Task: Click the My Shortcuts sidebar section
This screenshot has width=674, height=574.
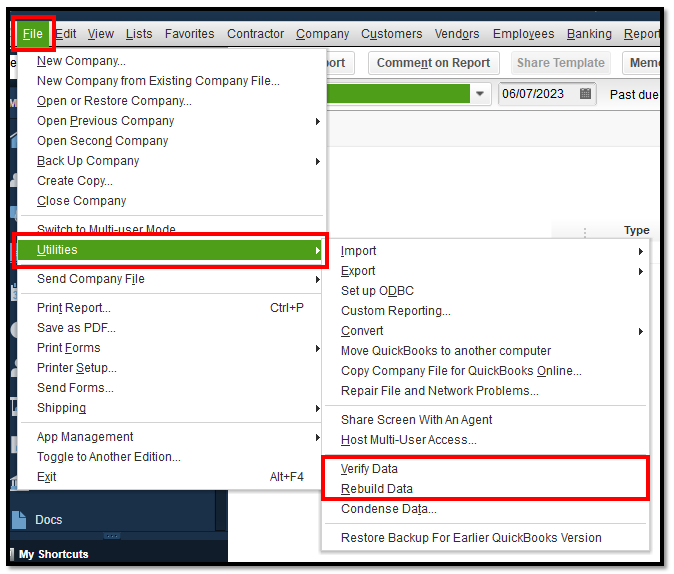Action: coord(54,554)
